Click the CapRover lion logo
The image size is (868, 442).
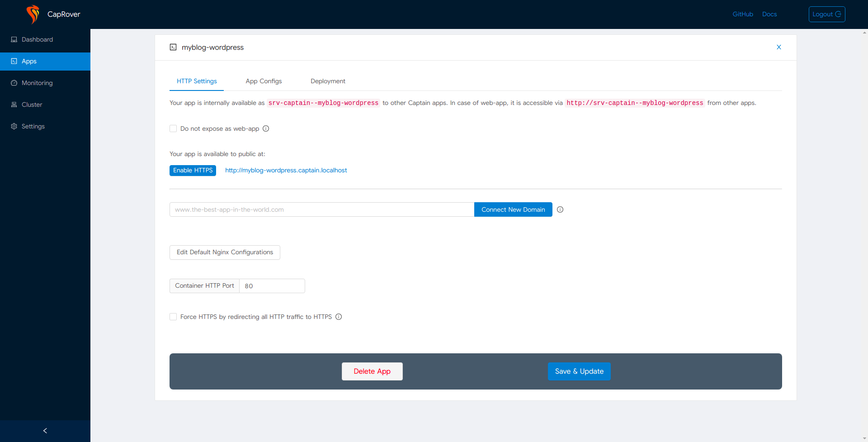(x=33, y=14)
